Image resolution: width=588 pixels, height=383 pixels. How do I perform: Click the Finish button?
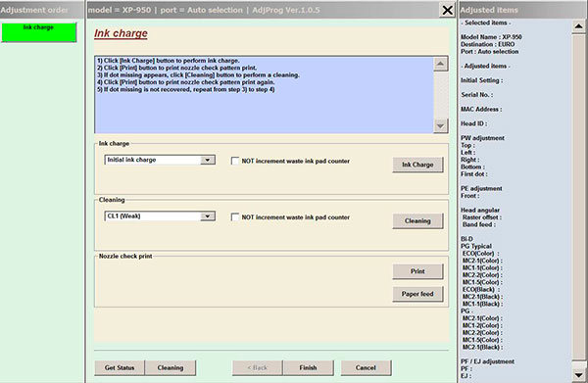308,367
